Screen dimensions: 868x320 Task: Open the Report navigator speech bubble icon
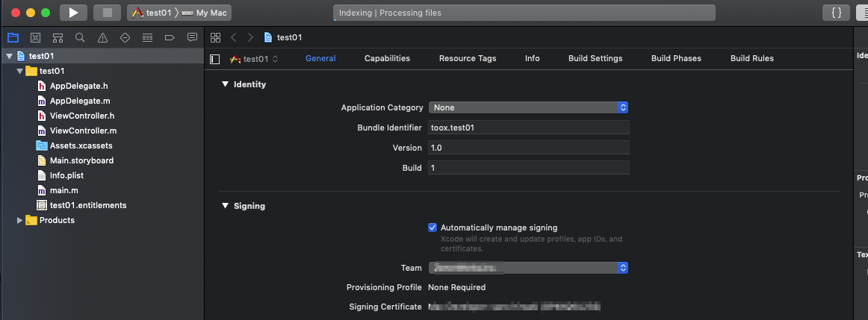tap(192, 37)
